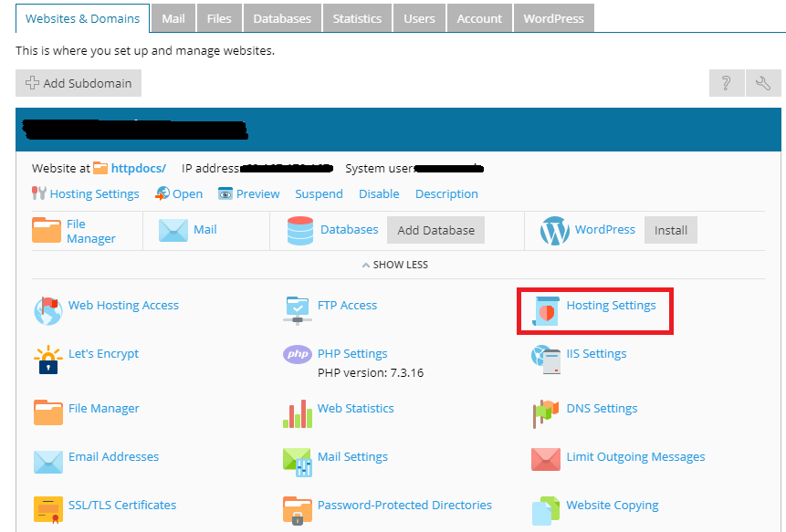Click the IIS Settings server icon

546,360
